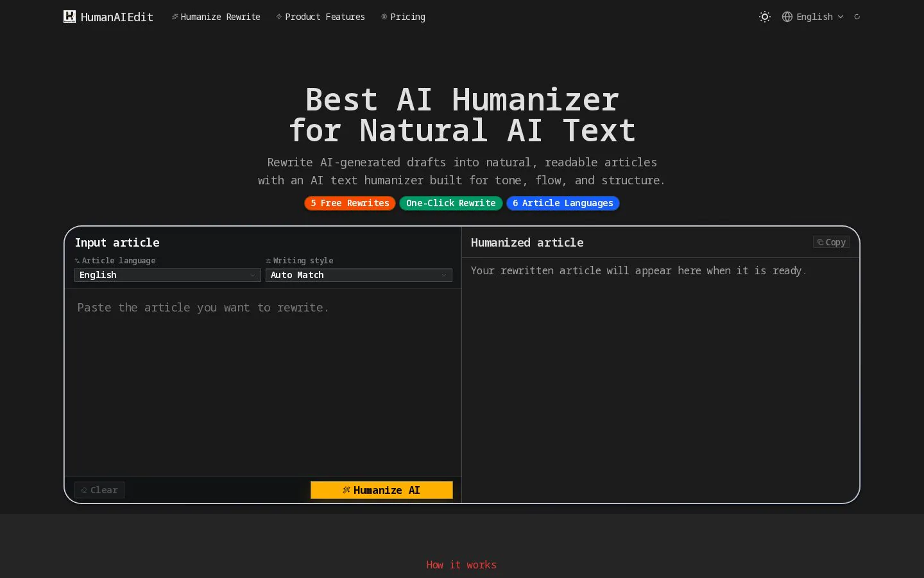The width and height of the screenshot is (924, 578).
Task: Expand the Writing style Auto Match dropdown
Action: [359, 275]
